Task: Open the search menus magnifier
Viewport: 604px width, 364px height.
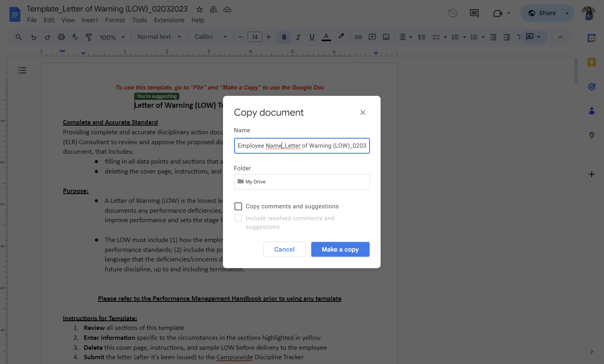Action: click(19, 37)
